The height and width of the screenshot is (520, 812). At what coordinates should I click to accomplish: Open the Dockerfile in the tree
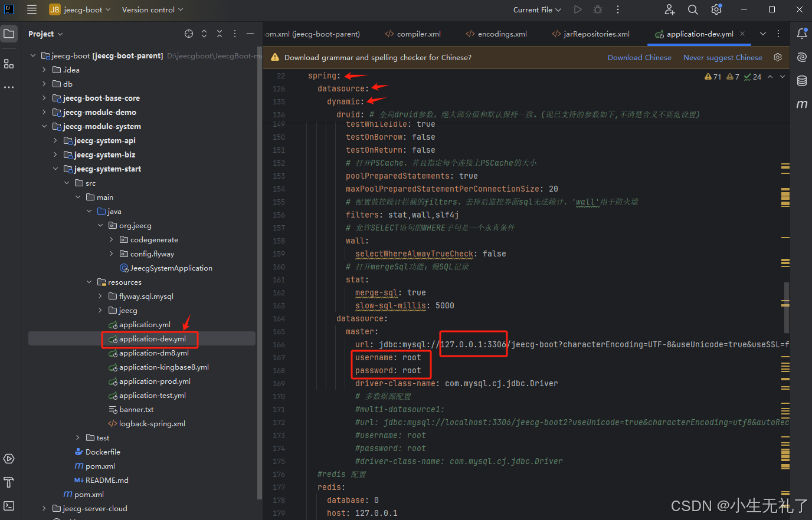[x=103, y=452]
